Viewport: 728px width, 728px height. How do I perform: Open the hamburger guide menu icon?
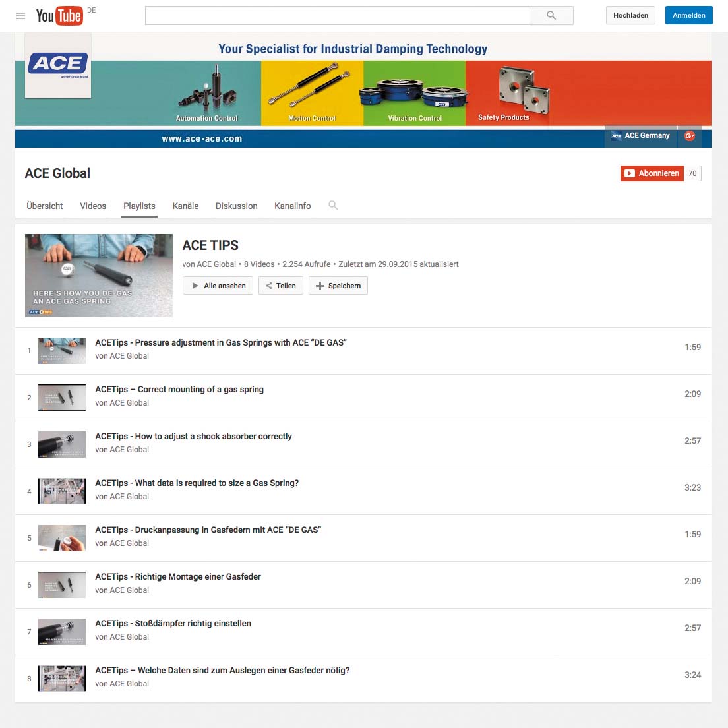(20, 16)
